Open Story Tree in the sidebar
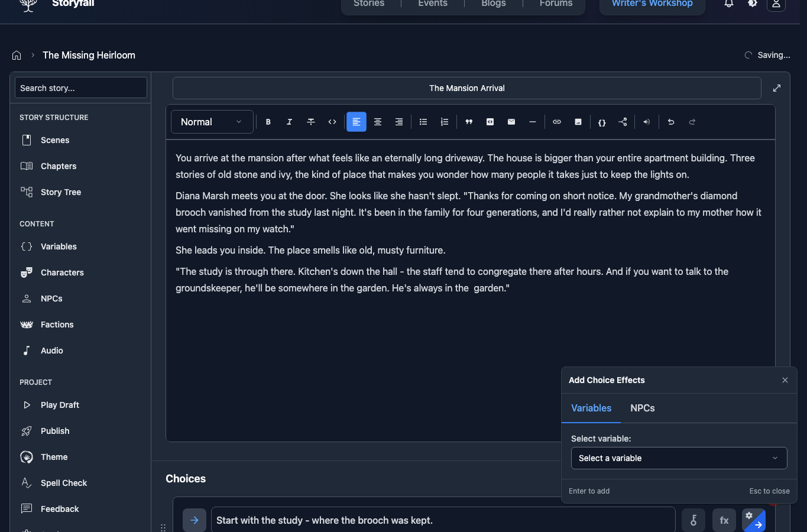The image size is (807, 532). click(60, 192)
